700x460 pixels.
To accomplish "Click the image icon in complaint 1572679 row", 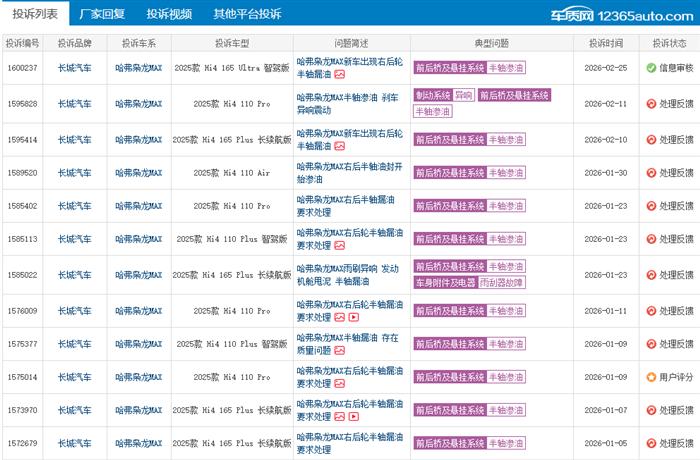I will tap(339, 450).
